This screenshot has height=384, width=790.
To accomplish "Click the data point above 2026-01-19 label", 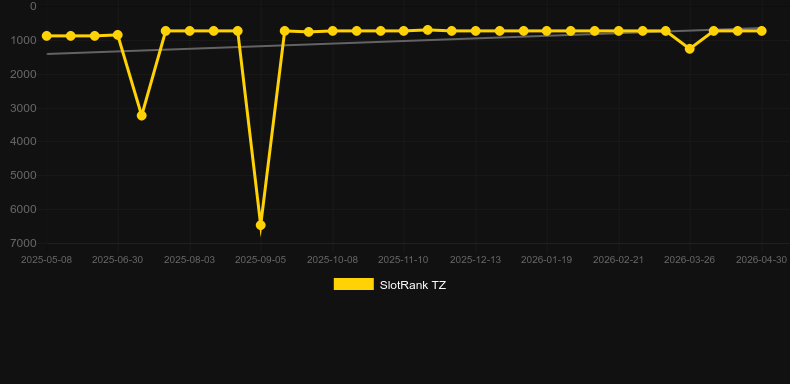I will coord(547,31).
